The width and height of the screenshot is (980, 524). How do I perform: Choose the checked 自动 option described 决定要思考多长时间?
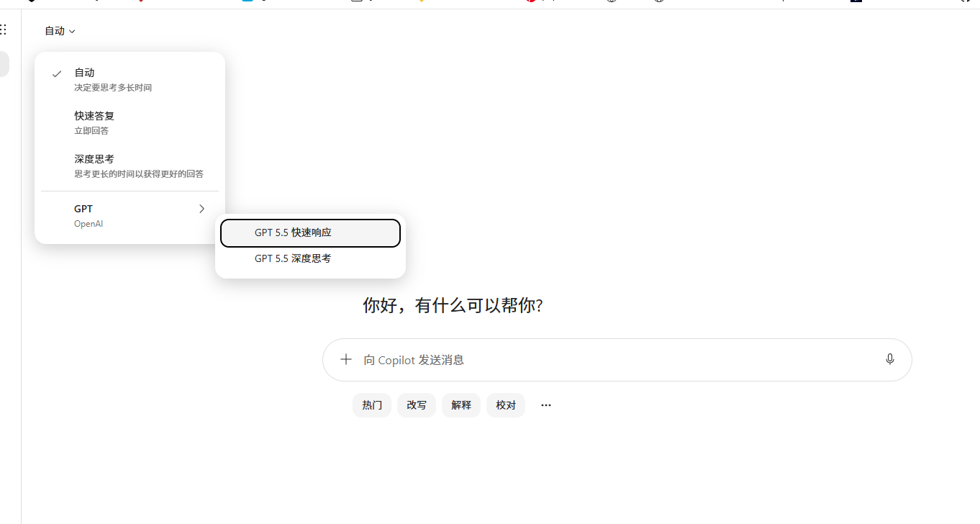(x=130, y=80)
